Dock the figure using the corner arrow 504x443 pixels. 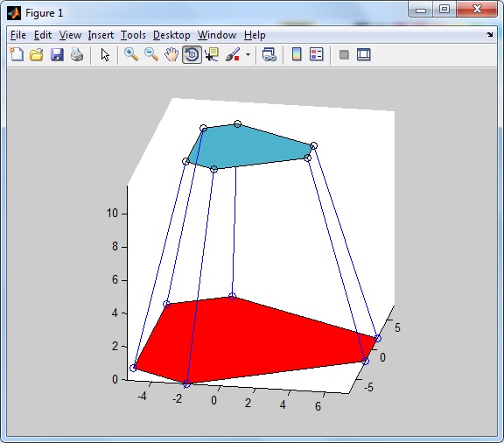489,34
